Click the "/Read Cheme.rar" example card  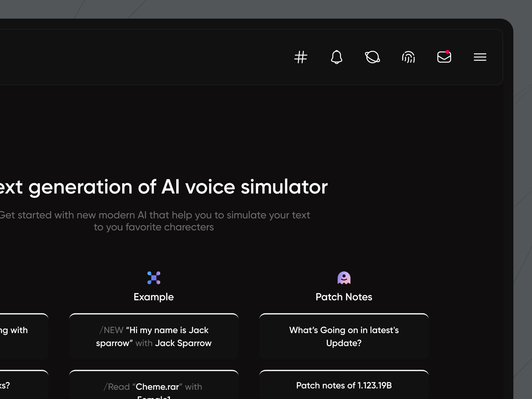pyautogui.click(x=154, y=387)
